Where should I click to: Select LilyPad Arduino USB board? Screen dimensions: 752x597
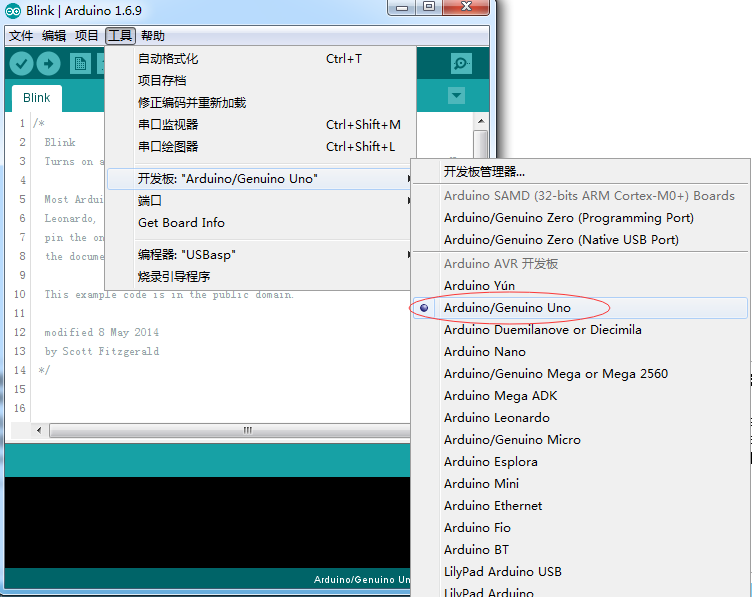click(580, 572)
